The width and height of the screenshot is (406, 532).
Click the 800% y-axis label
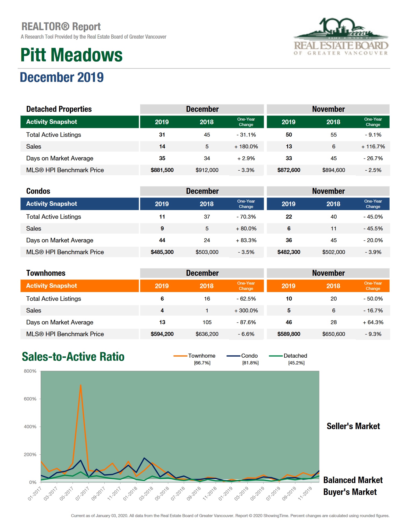(30, 371)
